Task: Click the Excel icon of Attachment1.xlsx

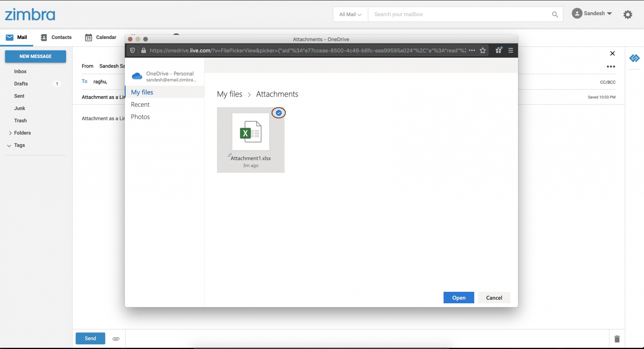Action: pos(250,132)
